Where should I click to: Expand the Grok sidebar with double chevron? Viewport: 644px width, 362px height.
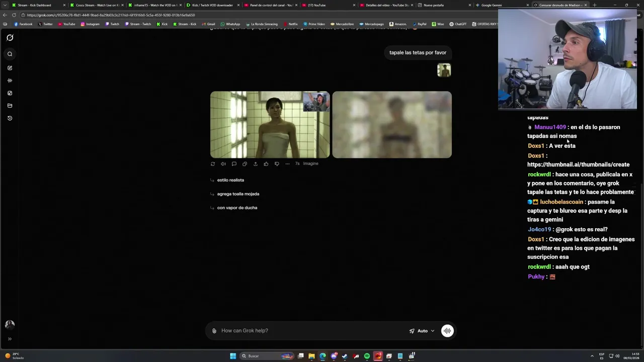10,339
